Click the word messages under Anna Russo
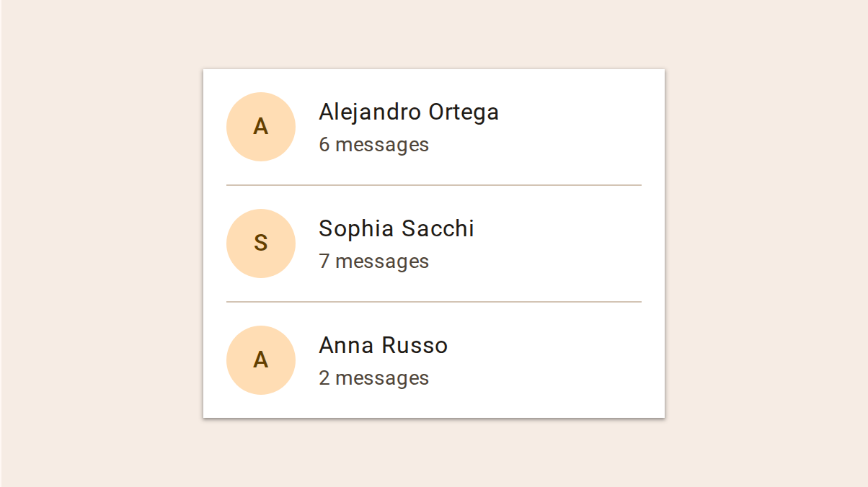Viewport: 868px width, 487px height. coord(382,378)
